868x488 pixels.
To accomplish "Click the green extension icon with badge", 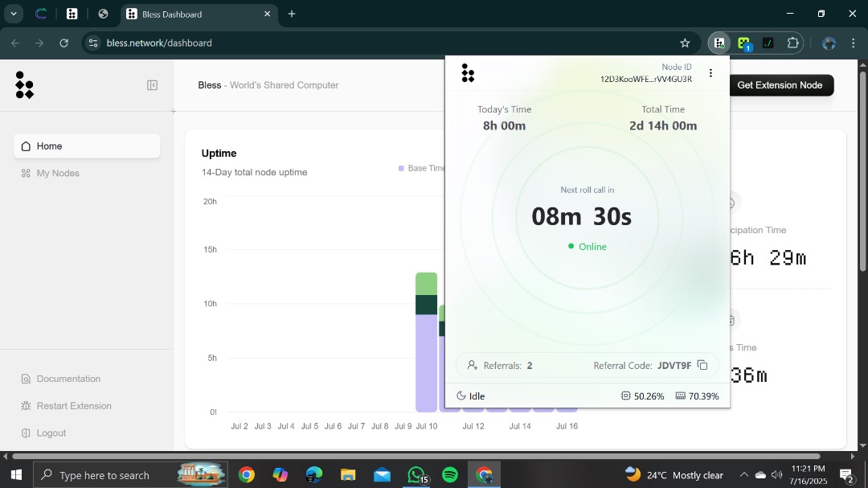I will (744, 43).
